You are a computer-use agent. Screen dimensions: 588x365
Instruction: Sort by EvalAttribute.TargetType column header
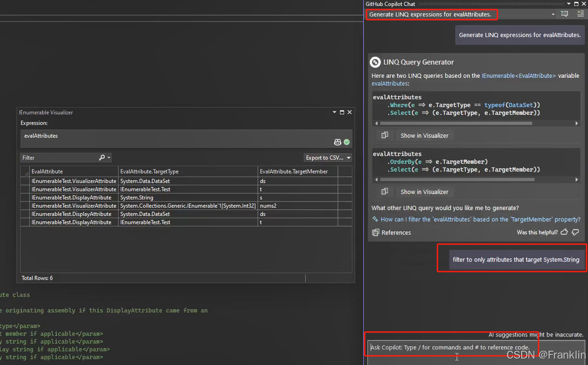188,171
